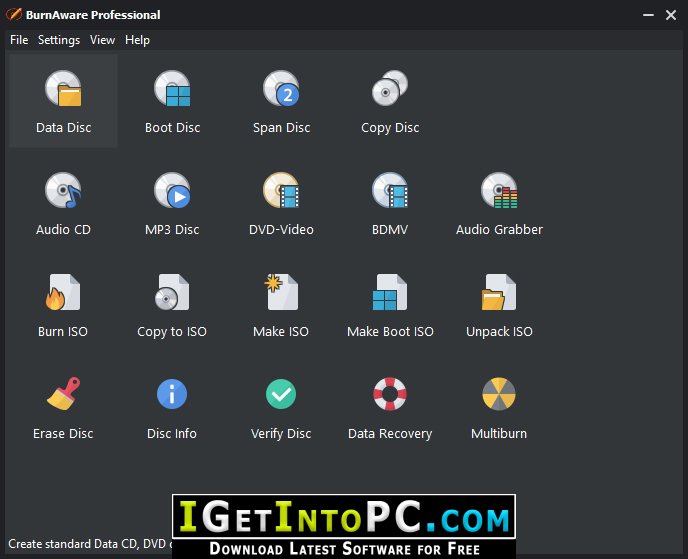This screenshot has height=559, width=688.
Task: Open the Settings menu
Action: (59, 40)
